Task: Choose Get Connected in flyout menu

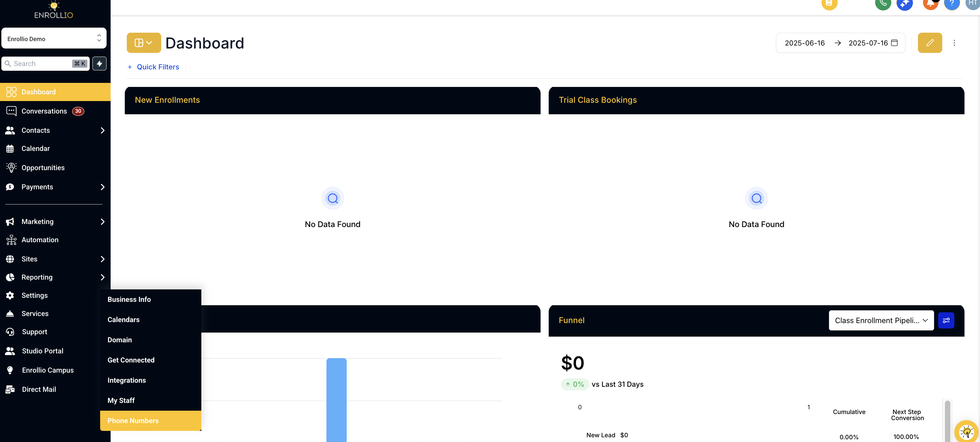Action: (x=151, y=360)
